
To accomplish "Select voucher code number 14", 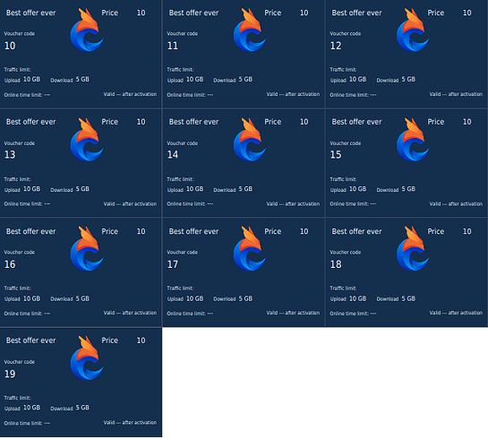I will tap(173, 155).
